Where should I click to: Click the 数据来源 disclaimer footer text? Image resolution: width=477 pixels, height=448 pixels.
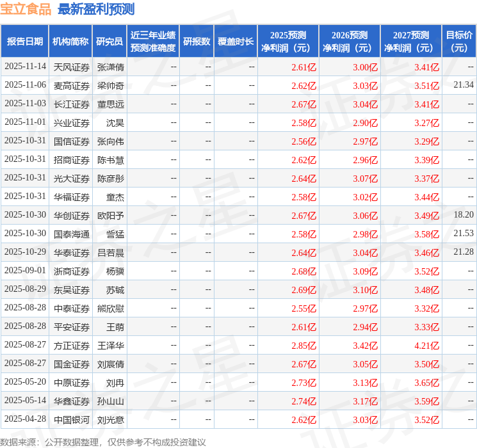click(103, 442)
